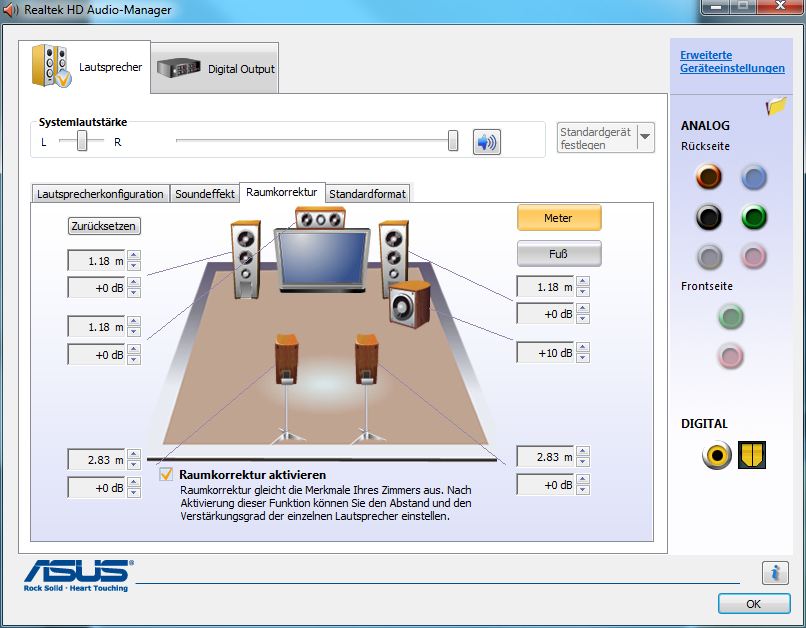Close the Realtek HD Audio-Manager window
Viewport: 806px width, 628px height.
tap(780, 6)
